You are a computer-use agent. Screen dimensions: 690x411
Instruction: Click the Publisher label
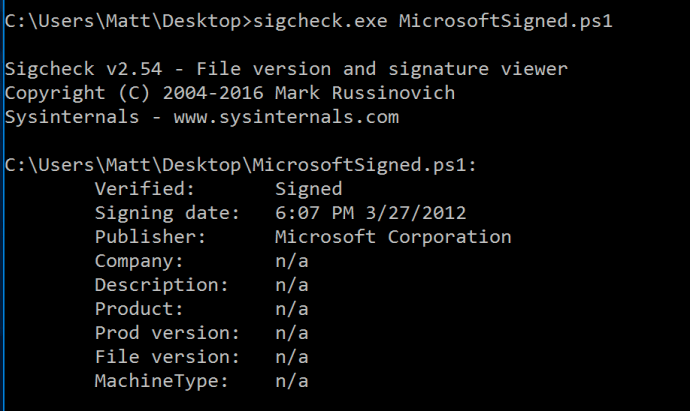[x=151, y=237]
